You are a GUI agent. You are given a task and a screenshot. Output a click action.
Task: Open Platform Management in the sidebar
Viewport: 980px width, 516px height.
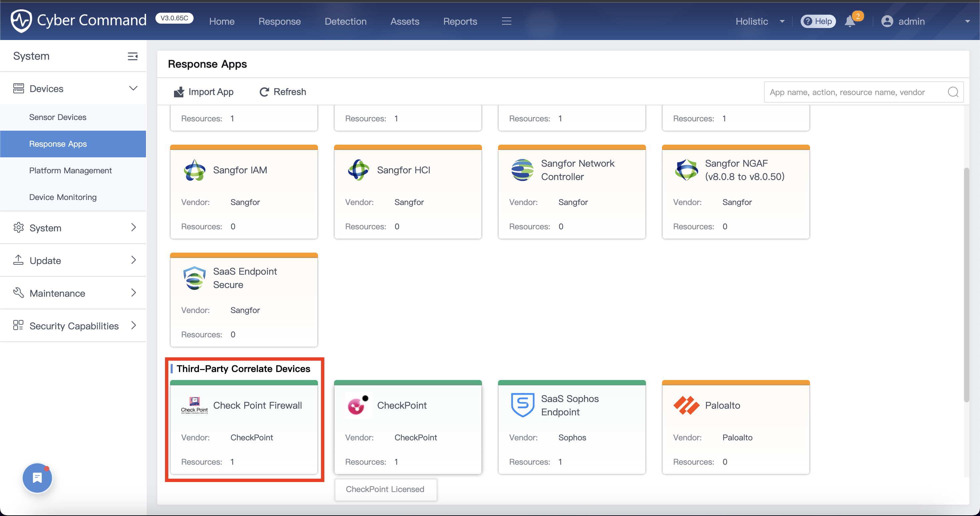click(73, 170)
